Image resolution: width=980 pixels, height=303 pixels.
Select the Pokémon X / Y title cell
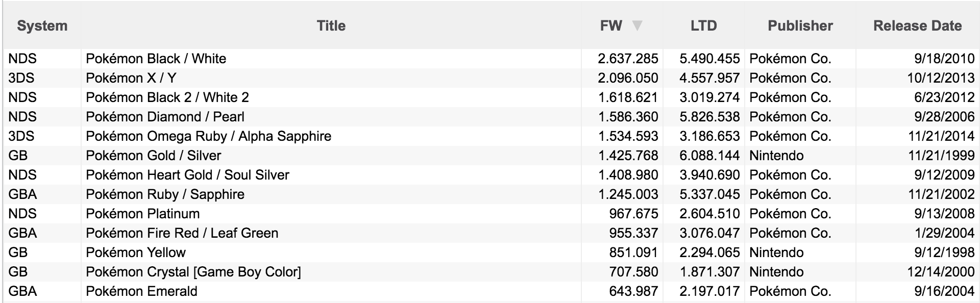(x=331, y=78)
